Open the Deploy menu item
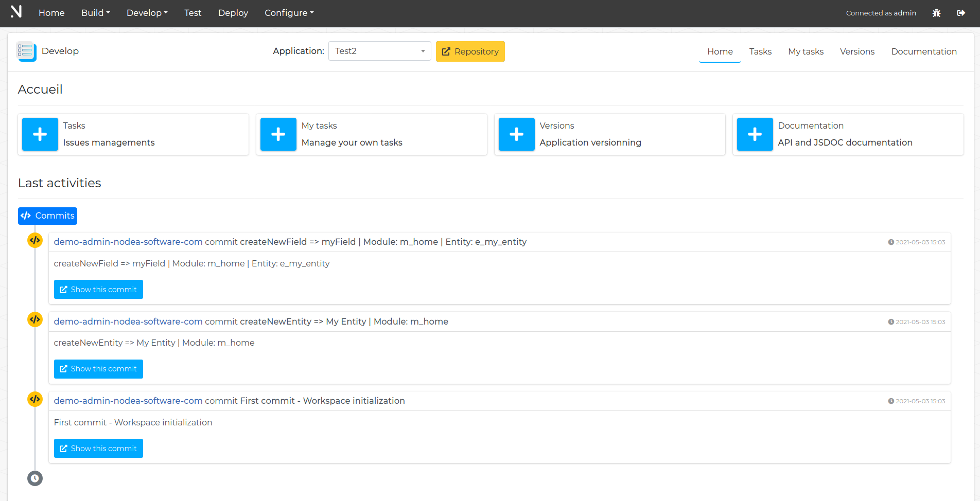980x501 pixels. [233, 13]
